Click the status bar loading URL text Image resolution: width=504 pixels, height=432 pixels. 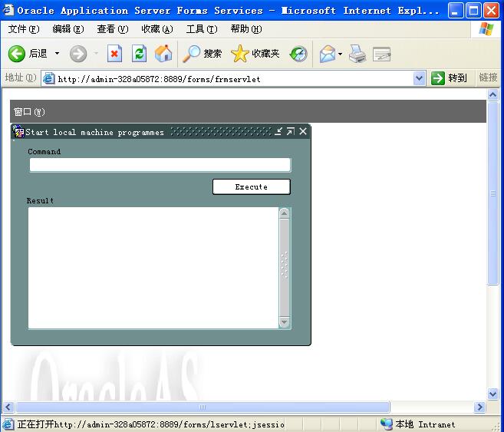tap(151, 424)
